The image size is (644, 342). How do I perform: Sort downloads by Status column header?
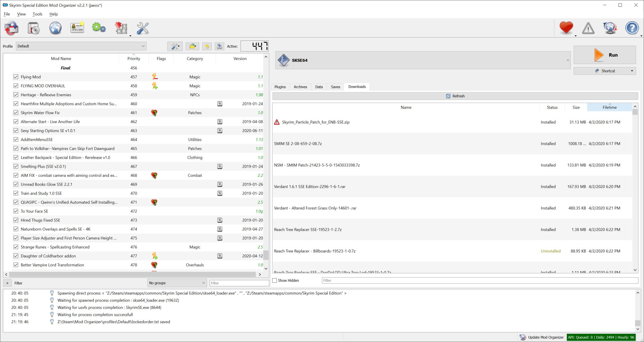click(x=552, y=107)
